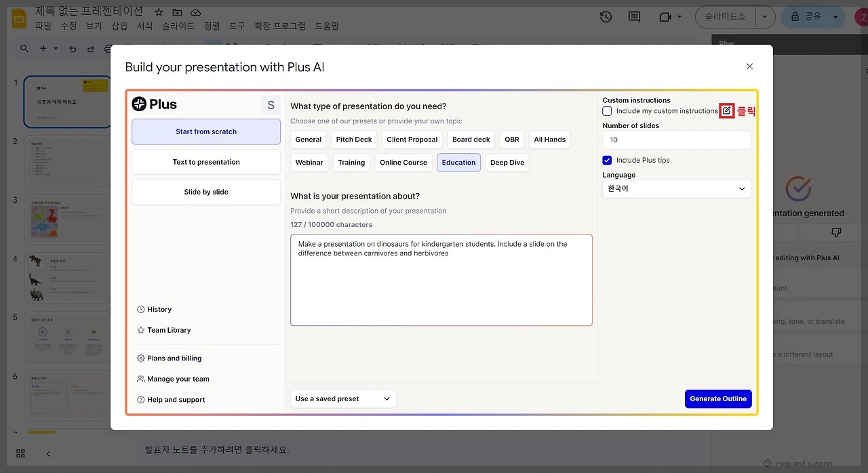The width and height of the screenshot is (868, 473).
Task: Choose the Board deck preset
Action: click(x=471, y=140)
